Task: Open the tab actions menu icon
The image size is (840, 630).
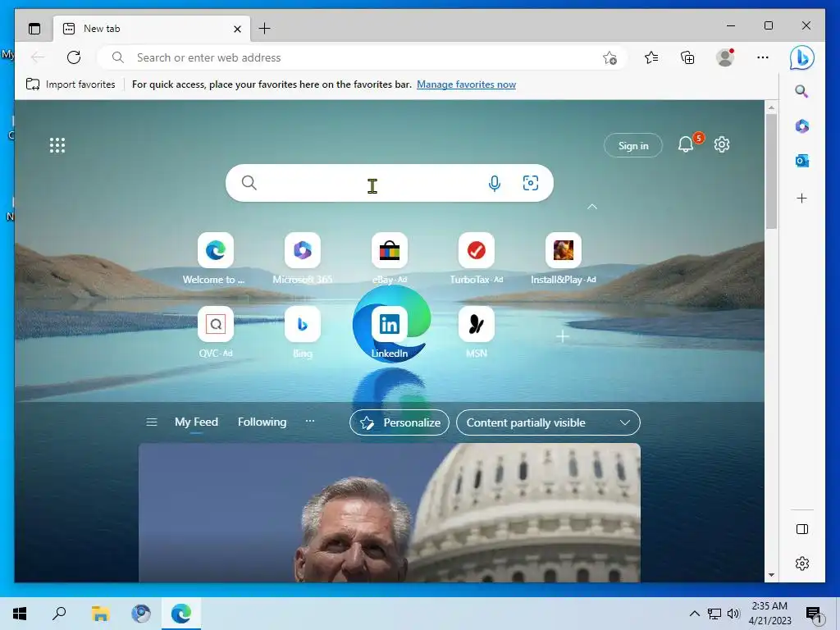Action: (x=34, y=29)
